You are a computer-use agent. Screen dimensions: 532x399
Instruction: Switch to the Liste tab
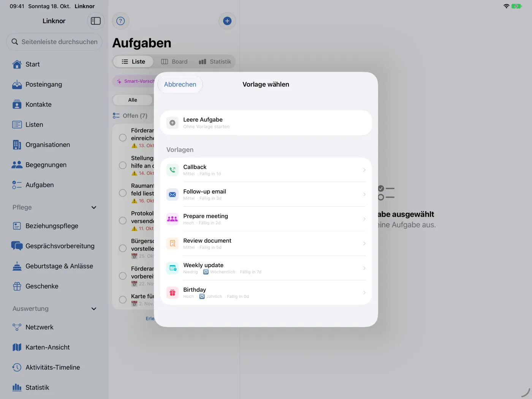click(133, 62)
